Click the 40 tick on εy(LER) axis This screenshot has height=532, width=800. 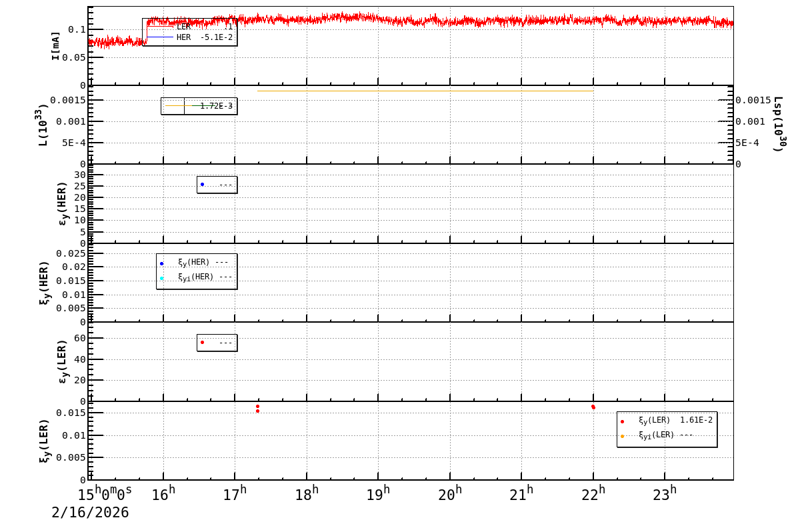coord(80,359)
